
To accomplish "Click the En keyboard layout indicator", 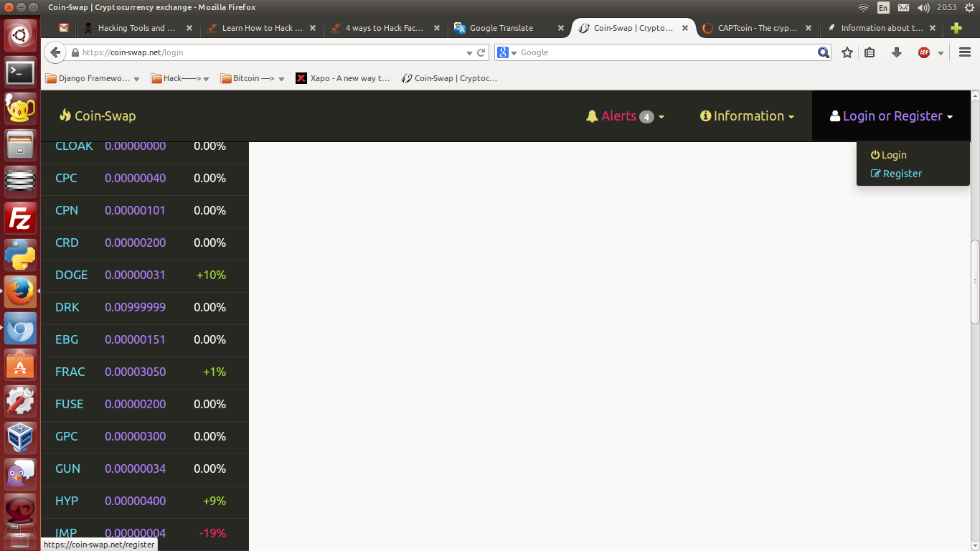I will point(883,7).
